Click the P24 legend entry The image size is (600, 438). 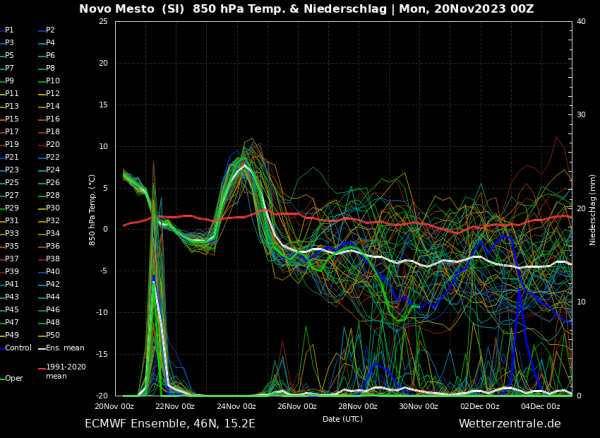coord(49,169)
